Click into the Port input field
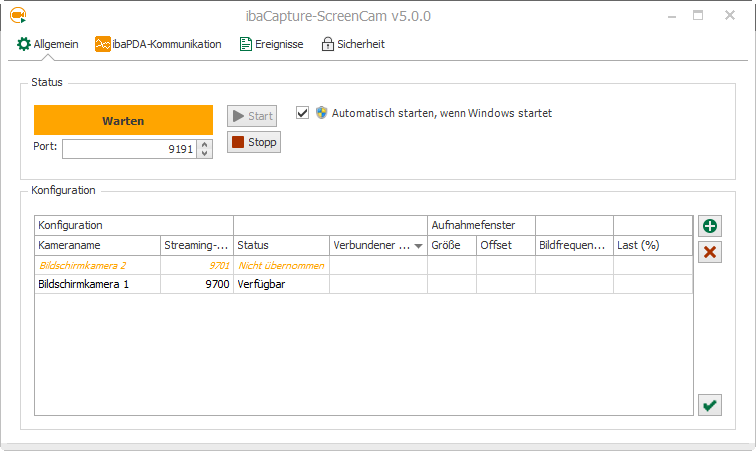Screen dimensions: 756x451 point(130,149)
